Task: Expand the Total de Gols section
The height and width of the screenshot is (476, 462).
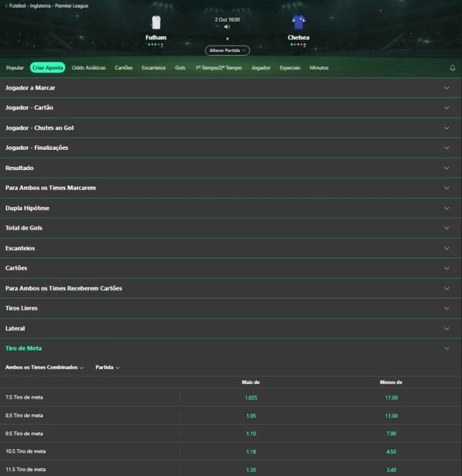Action: point(231,228)
